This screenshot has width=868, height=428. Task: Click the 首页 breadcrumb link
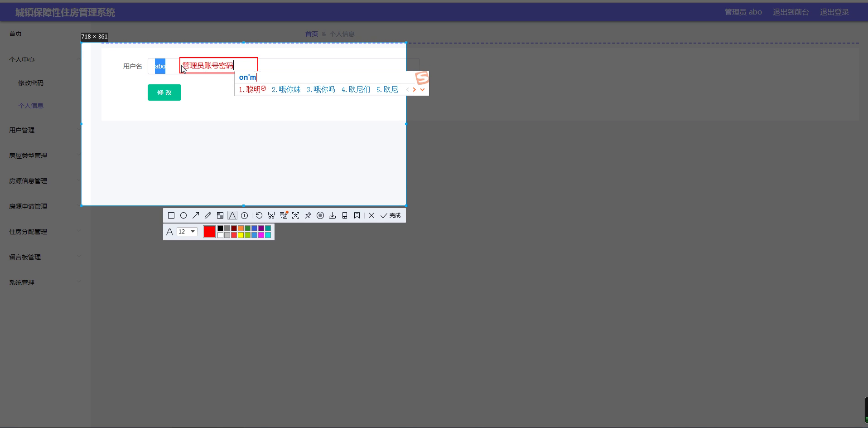pos(312,34)
